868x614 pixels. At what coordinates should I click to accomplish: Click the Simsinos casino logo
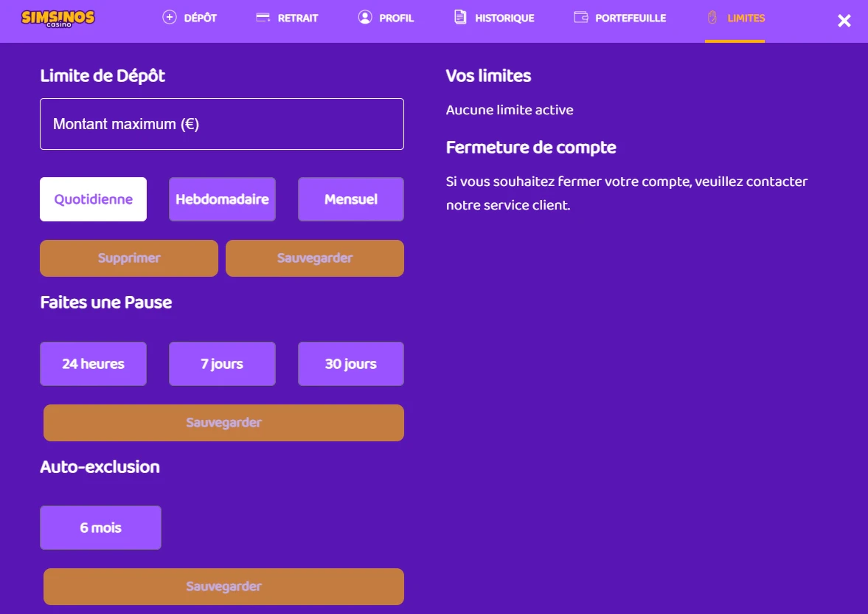coord(58,18)
